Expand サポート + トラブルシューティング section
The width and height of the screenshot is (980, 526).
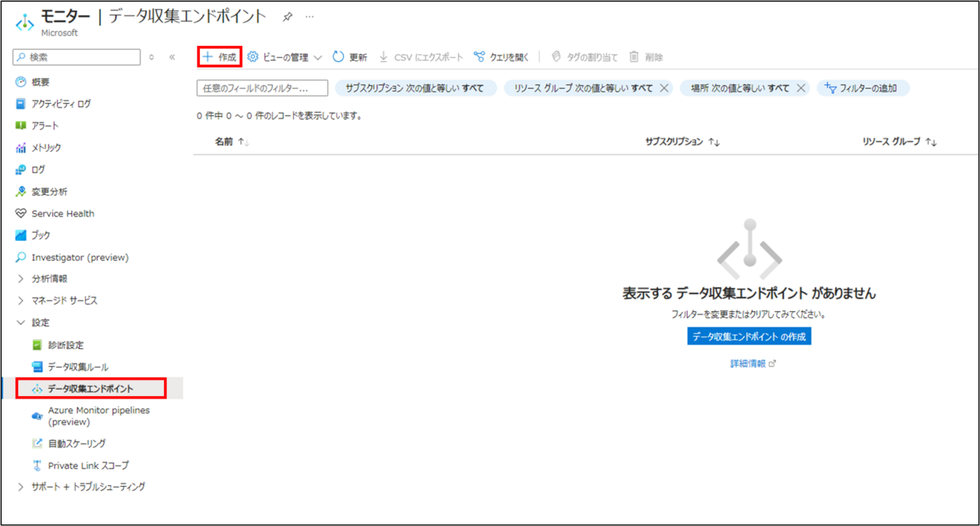[x=81, y=487]
